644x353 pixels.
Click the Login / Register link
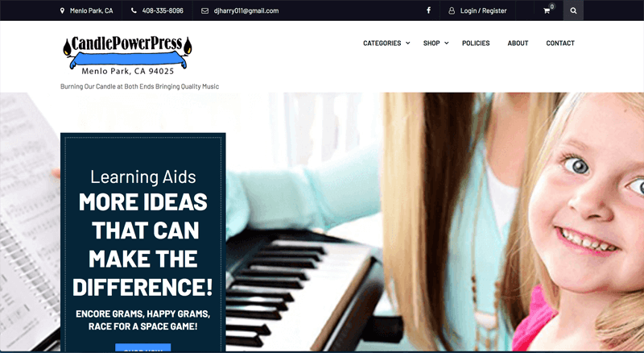click(x=484, y=10)
